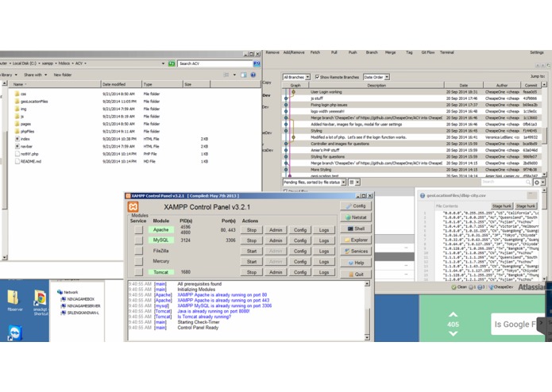Viewport: 552px width, 392px height.
Task: Open Pending files sorted by file status dropdown
Action: [315, 182]
